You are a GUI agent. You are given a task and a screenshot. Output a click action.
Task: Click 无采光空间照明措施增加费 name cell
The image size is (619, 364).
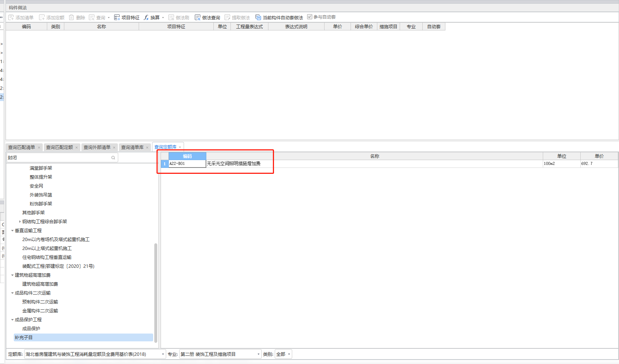374,164
